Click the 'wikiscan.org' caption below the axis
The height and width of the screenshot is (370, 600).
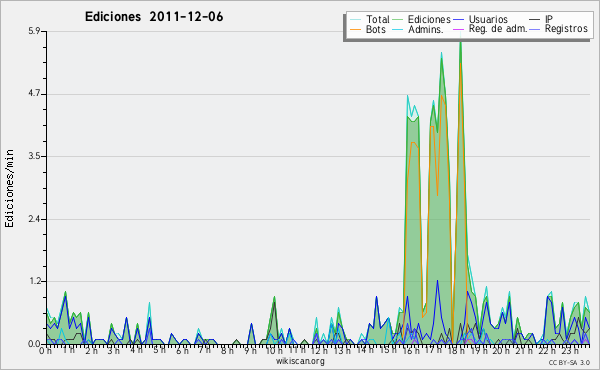coord(300,361)
